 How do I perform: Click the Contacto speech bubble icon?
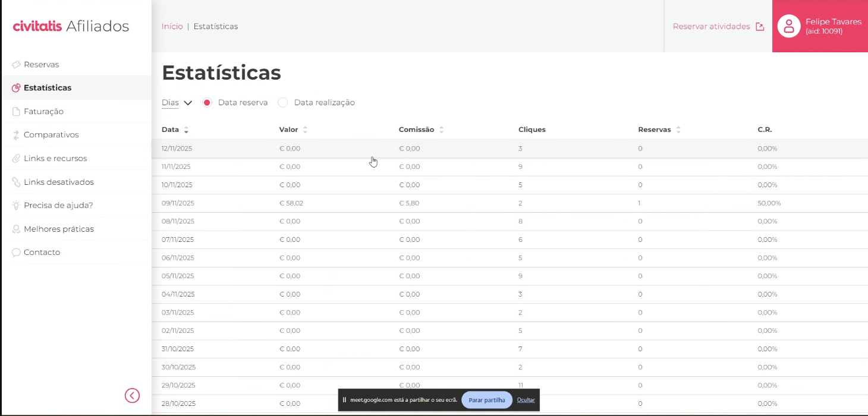(16, 253)
